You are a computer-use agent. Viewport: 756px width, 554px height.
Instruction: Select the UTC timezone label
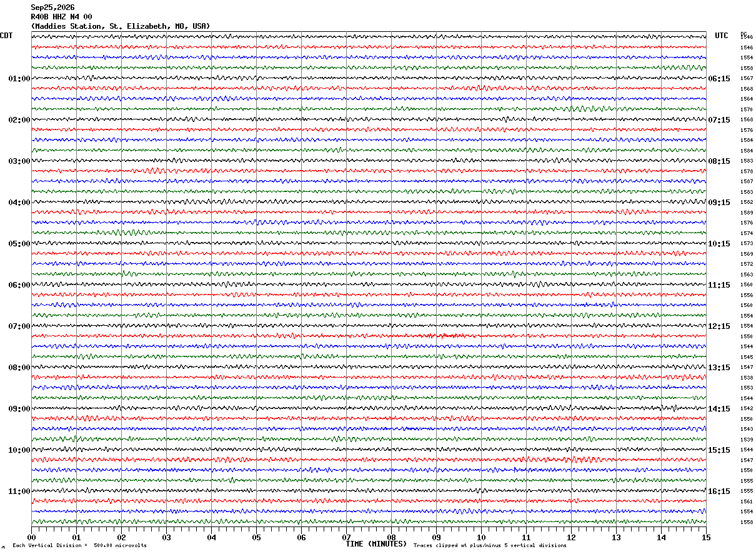(722, 36)
